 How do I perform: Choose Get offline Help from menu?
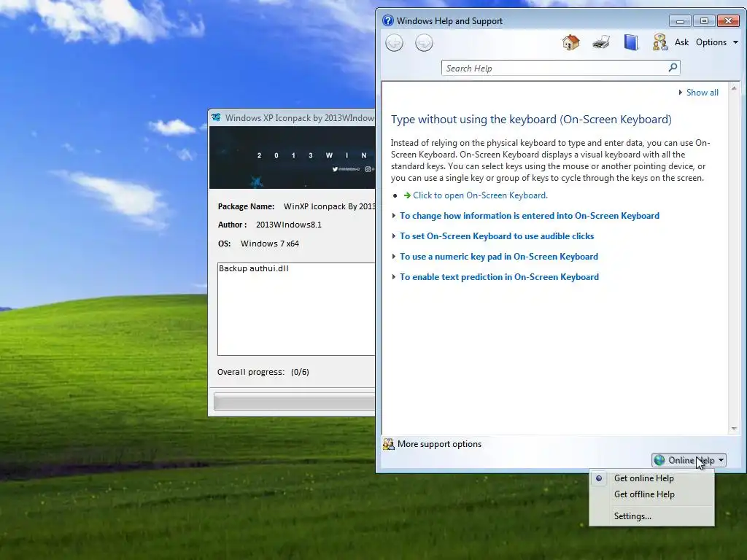pyautogui.click(x=644, y=494)
